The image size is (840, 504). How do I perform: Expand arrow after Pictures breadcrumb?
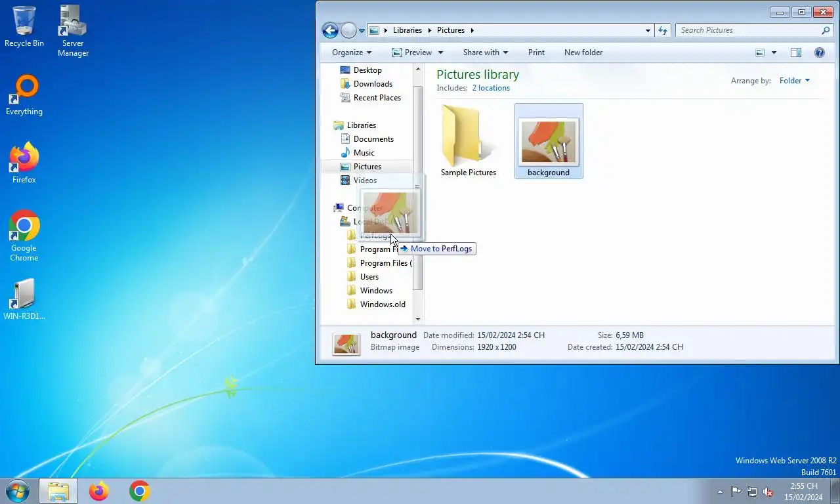tap(472, 30)
